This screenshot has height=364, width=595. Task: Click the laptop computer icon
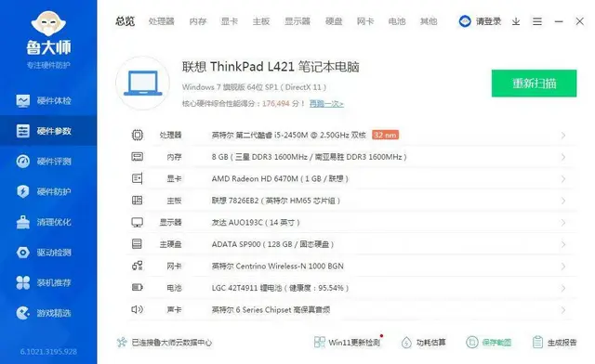coord(142,83)
